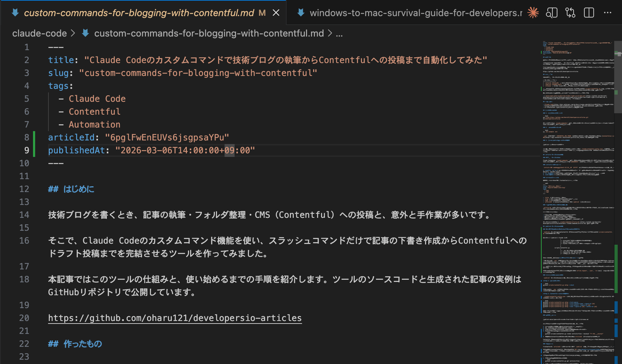This screenshot has height=364, width=622.
Task: Split the editor right
Action: (x=589, y=13)
